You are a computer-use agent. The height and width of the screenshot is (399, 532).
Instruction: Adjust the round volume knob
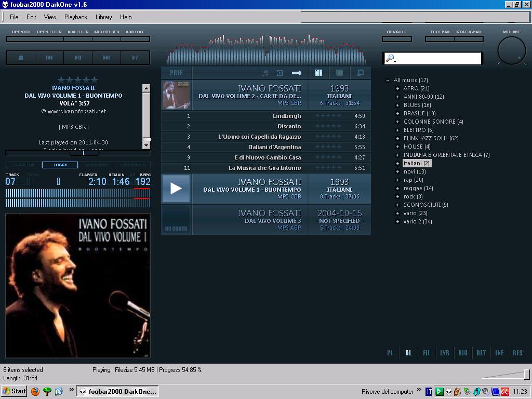coord(512,50)
